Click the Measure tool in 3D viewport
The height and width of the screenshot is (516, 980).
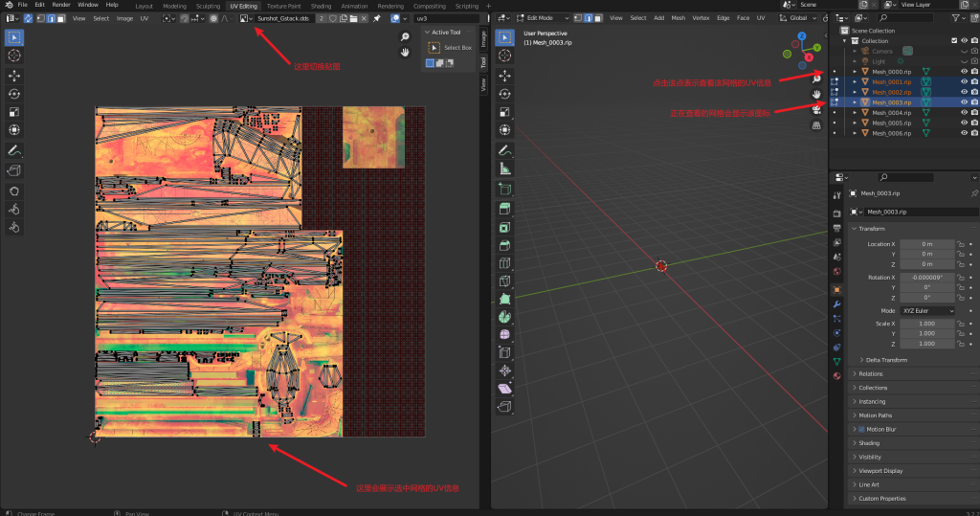[x=504, y=168]
